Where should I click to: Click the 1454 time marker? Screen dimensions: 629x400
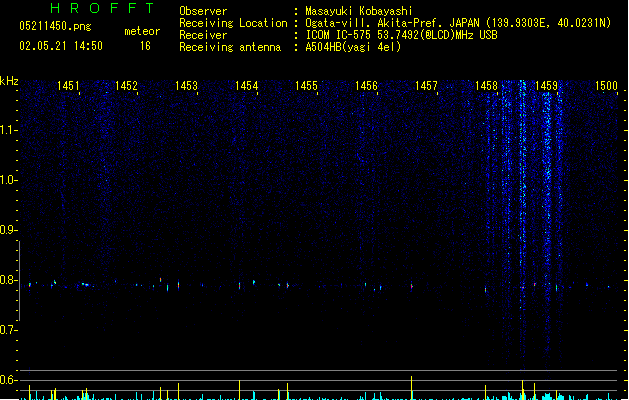[246, 86]
